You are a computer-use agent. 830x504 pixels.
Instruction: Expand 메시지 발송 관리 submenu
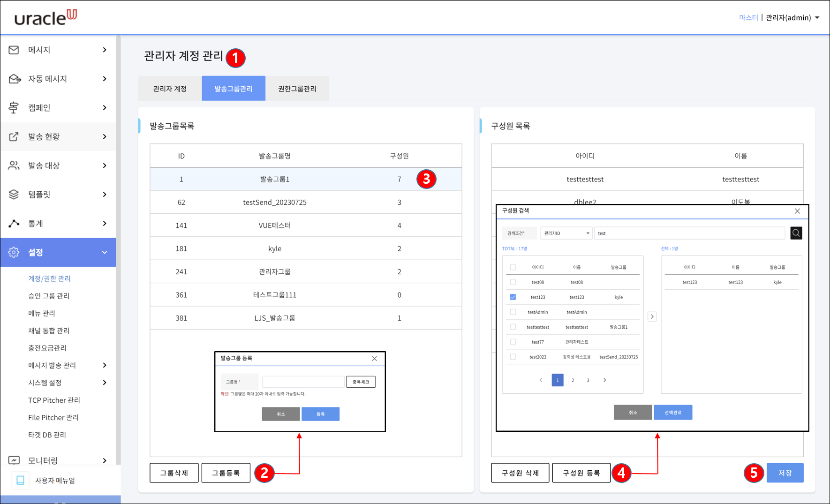[105, 365]
